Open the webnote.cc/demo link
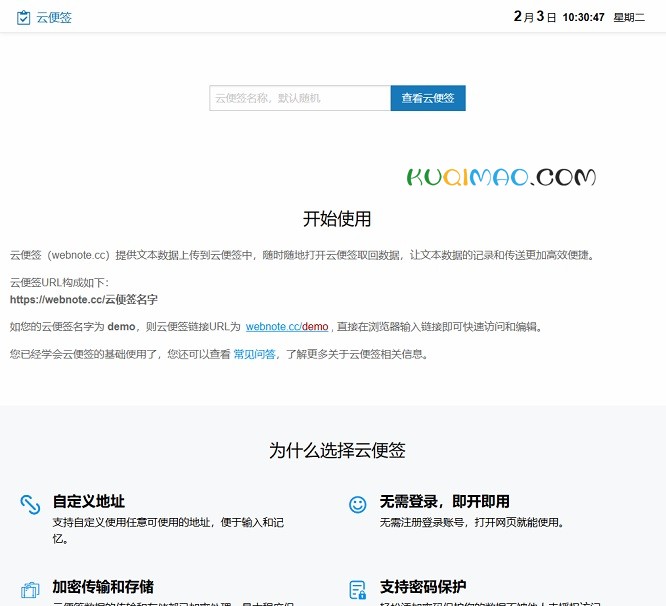Viewport: 666px width, 606px height. (x=287, y=327)
